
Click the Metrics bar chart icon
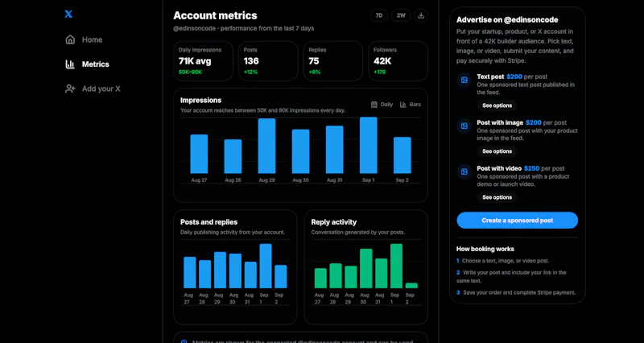(x=70, y=64)
